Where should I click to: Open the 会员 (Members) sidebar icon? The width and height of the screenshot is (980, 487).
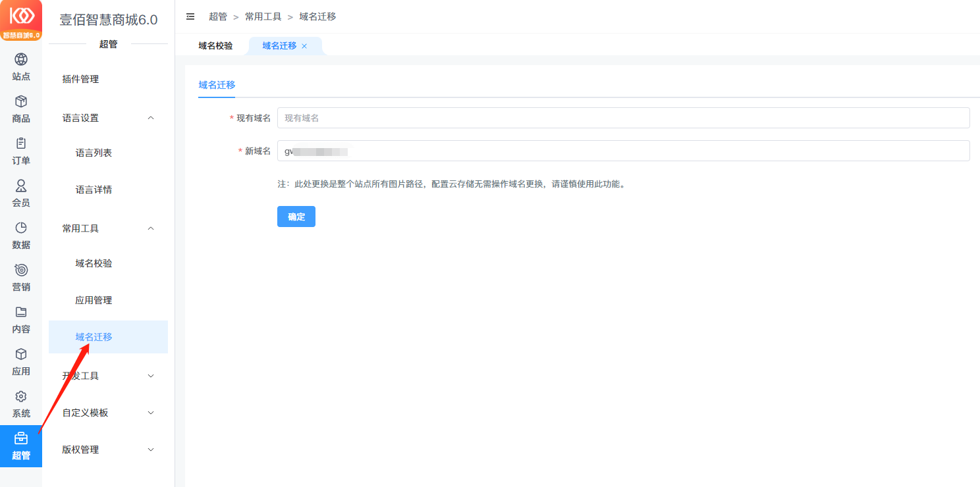point(21,186)
